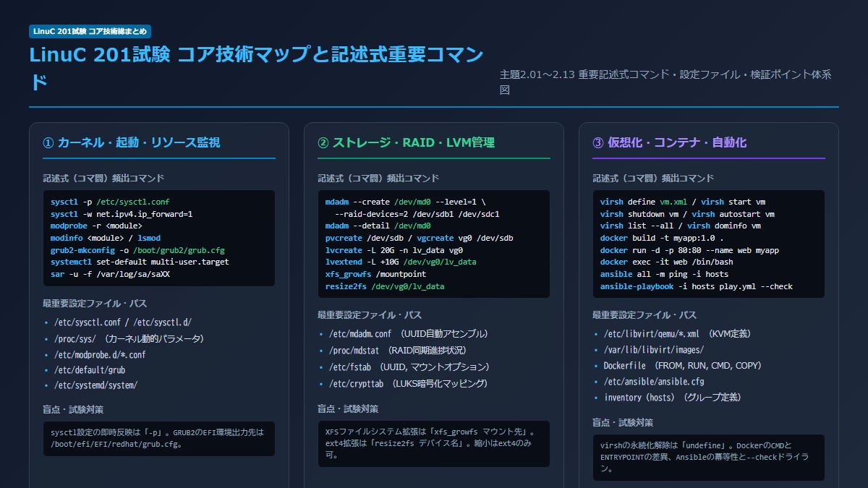This screenshot has height=488, width=868.
Task: Click list item '/etc/modprobe.d/*.conf'
Action: [100, 354]
